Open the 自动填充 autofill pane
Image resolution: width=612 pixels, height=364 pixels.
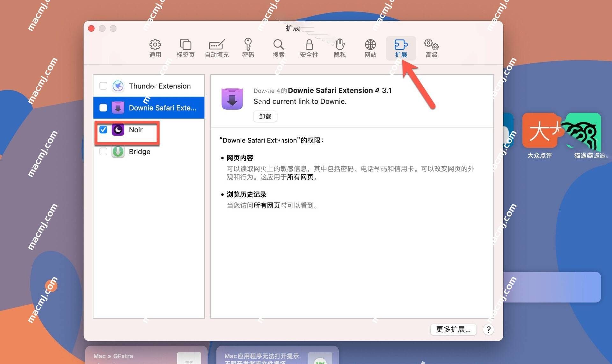point(217,48)
